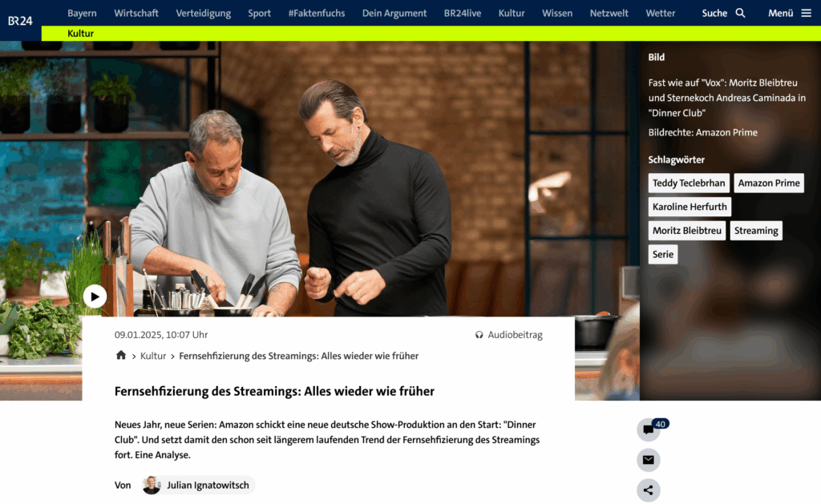Open author Julian Ignatowitsch profile
The image size is (821, 504).
point(199,485)
